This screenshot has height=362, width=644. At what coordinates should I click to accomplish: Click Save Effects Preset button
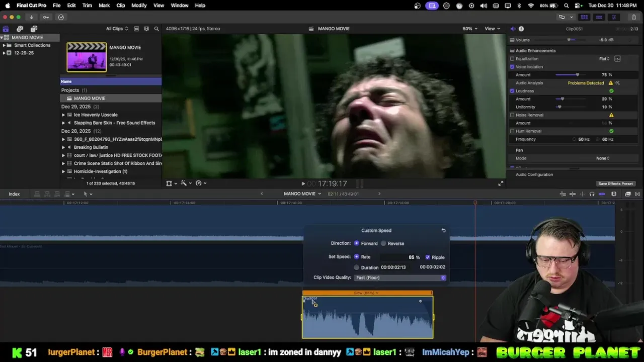point(615,184)
